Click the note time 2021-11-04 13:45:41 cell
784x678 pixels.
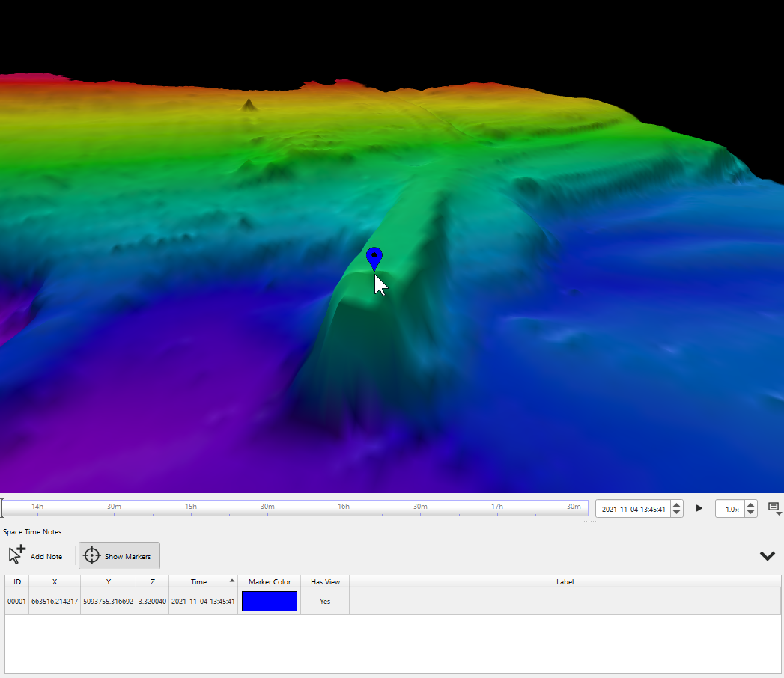pos(203,601)
